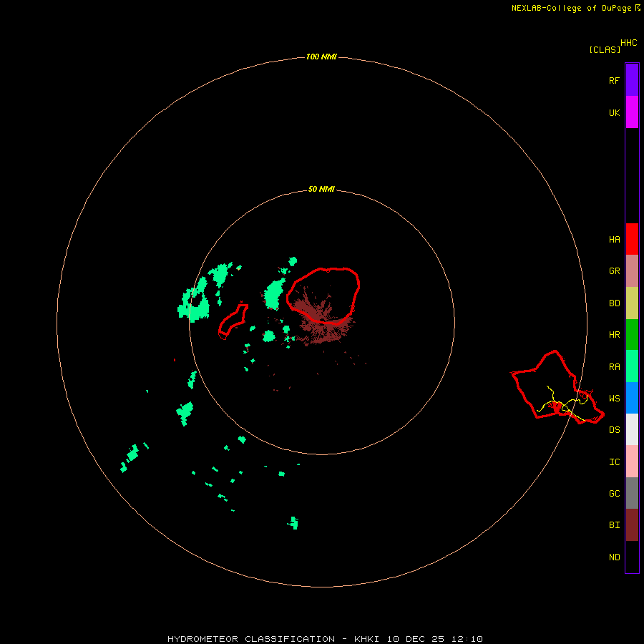Click the DS white legend swatch
Image resolution: width=644 pixels, height=644 pixels.
632,429
